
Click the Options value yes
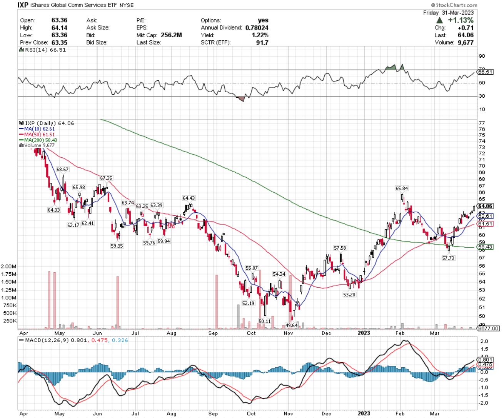(x=263, y=20)
